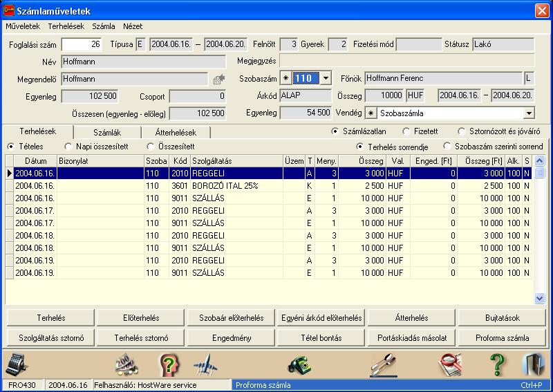Open the Terhelések menu

click(66, 26)
